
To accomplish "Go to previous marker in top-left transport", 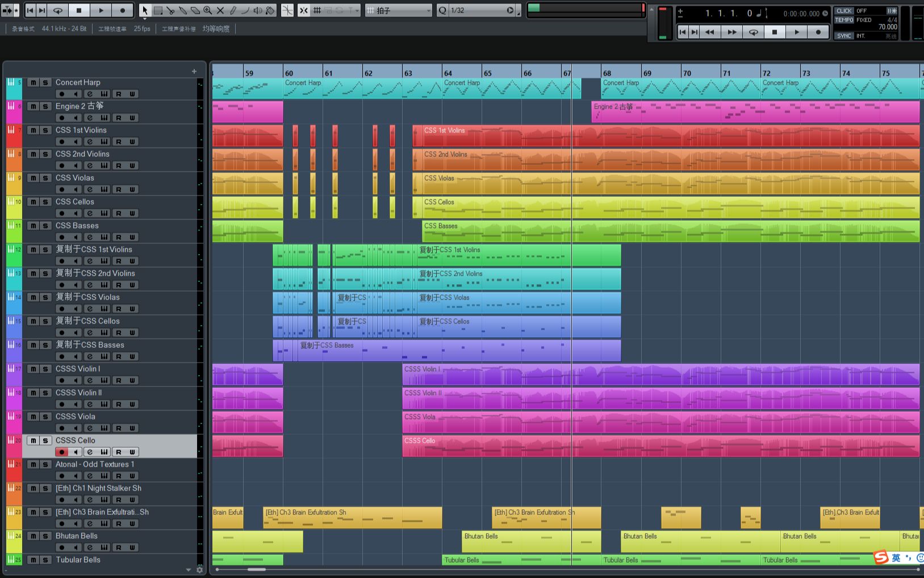I will (x=30, y=10).
